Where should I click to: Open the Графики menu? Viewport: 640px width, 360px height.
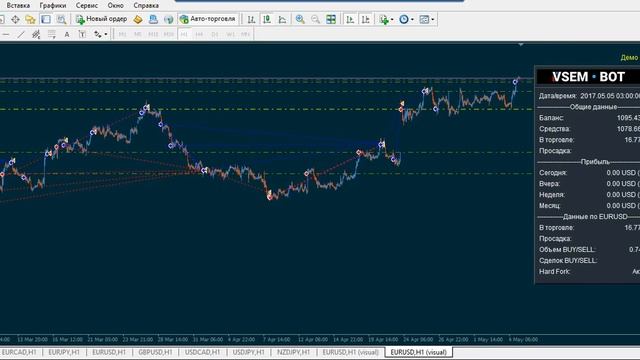[53, 5]
